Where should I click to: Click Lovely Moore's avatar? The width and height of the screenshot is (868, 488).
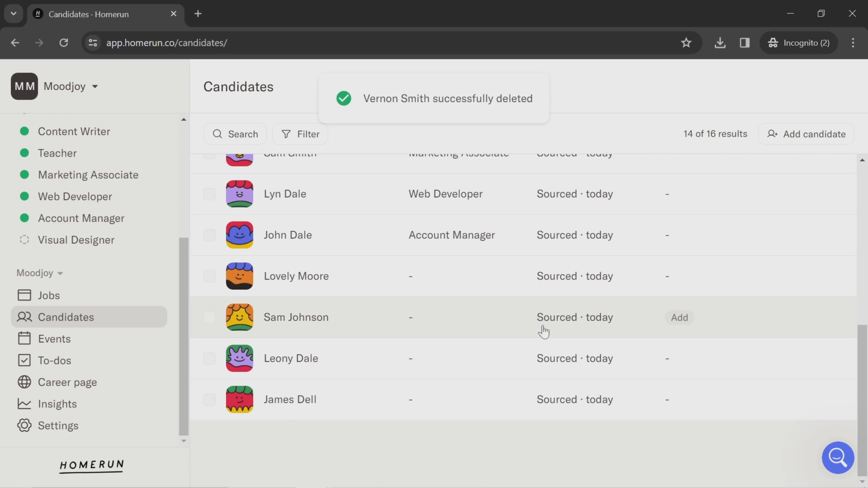pos(240,276)
